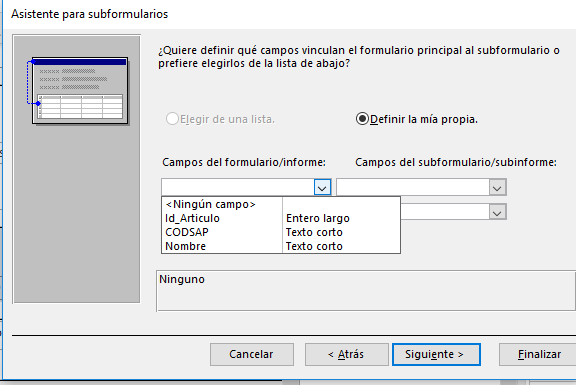
Task: Click 'Entero largo' type next to Id_Articulo
Action: point(318,218)
